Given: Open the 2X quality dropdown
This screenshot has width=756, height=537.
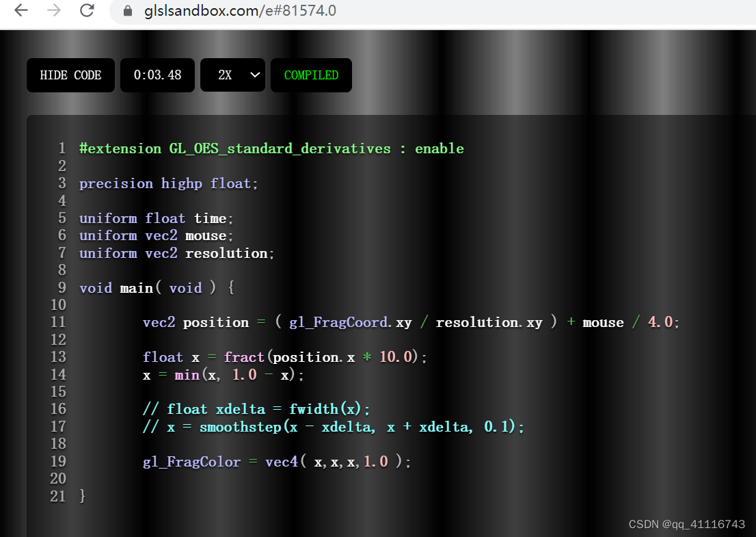Looking at the screenshot, I should (x=232, y=75).
